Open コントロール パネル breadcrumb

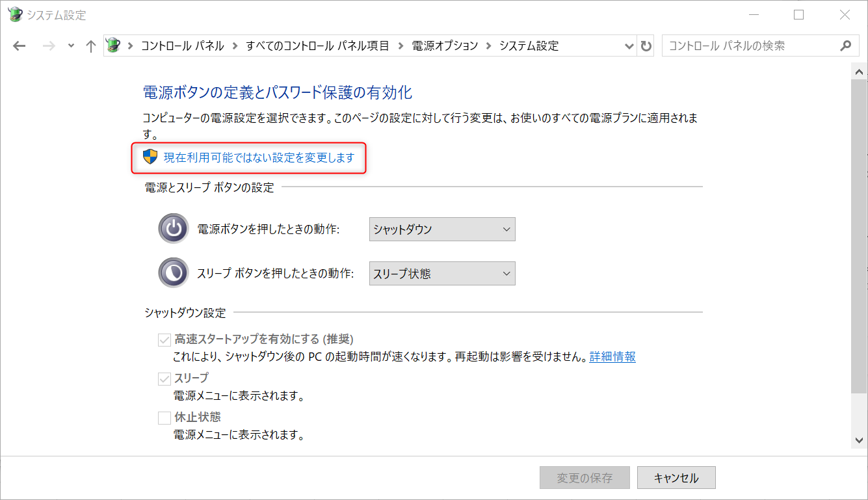point(182,46)
